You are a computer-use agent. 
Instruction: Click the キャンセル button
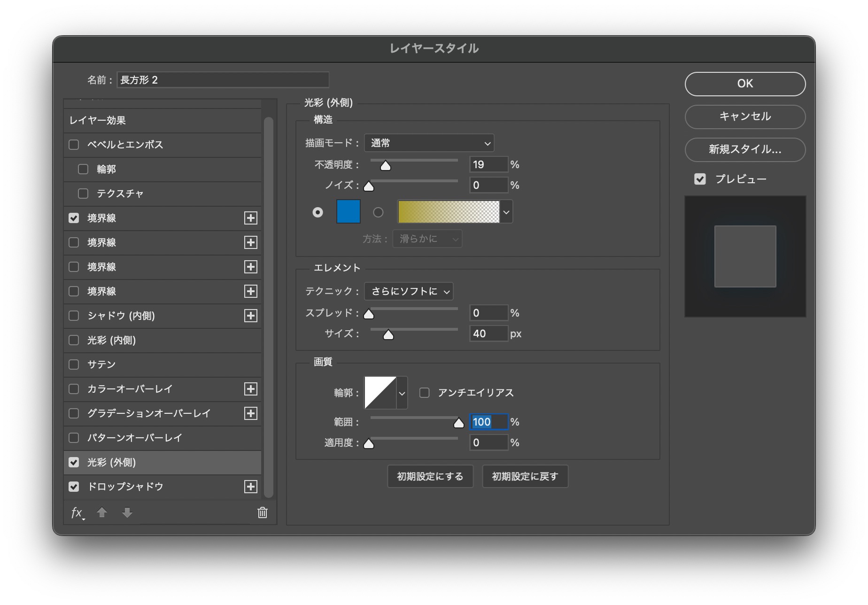(x=745, y=116)
